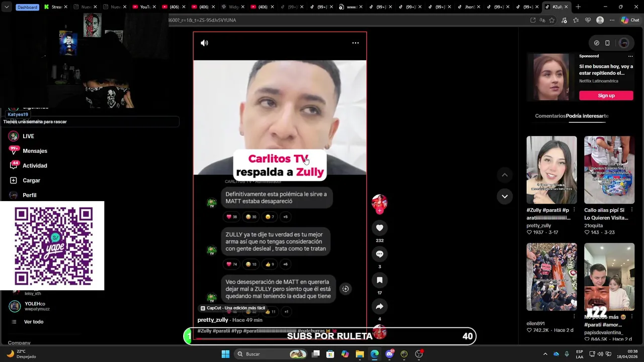Open profile avatar menu in top pill

(624, 43)
